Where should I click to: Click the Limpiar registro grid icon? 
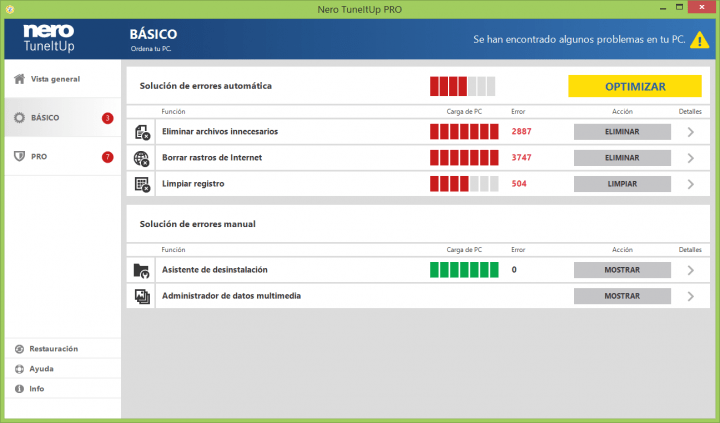142,184
